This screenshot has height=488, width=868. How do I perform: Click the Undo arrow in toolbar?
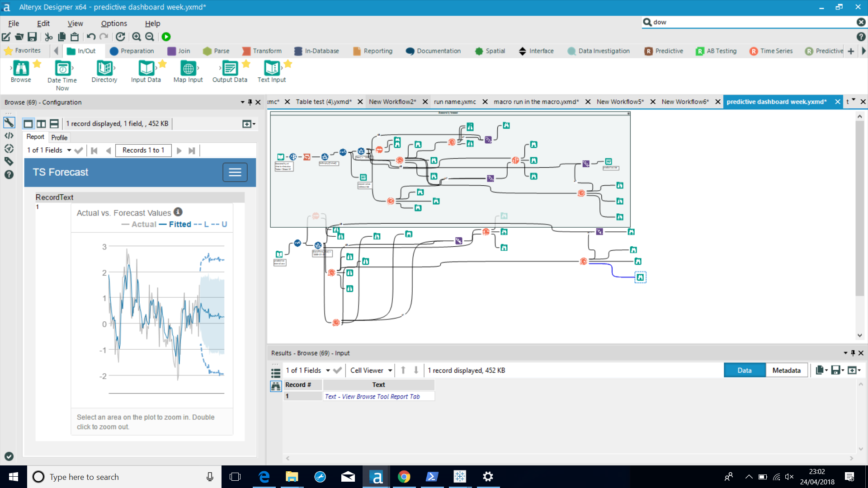[x=91, y=37]
